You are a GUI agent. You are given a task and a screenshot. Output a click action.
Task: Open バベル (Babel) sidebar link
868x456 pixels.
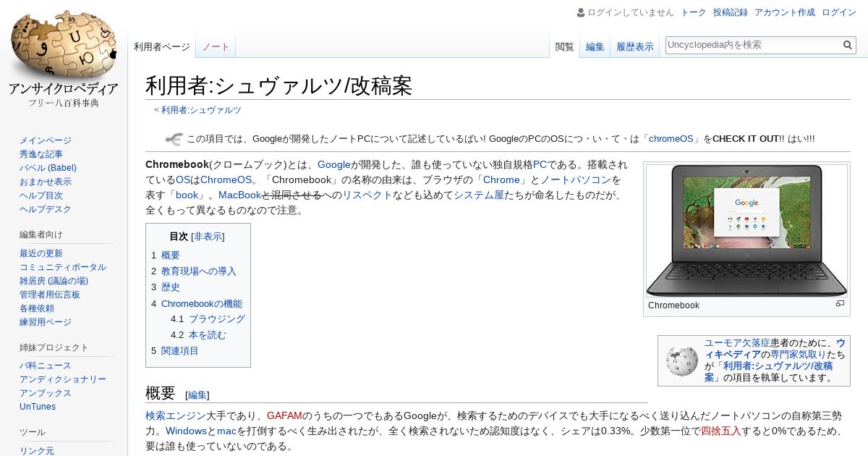coord(48,168)
